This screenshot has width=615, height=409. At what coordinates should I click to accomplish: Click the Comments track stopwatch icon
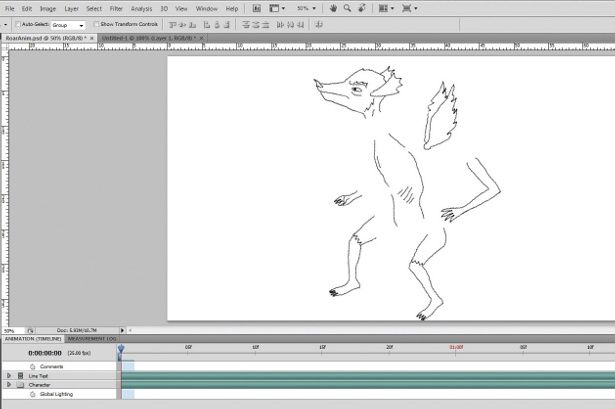coord(32,367)
